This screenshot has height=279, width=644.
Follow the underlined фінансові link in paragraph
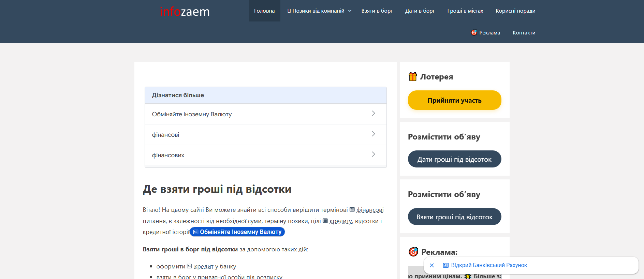coord(370,210)
